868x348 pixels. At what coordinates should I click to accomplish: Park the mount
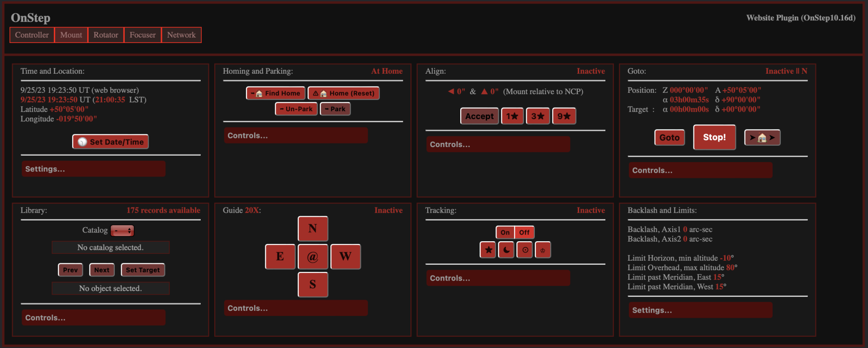point(335,109)
